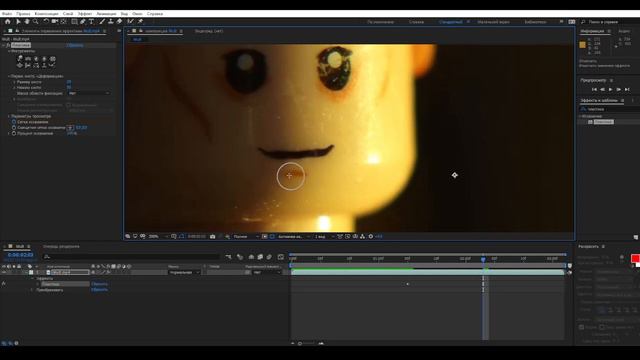Open the 1 вид view layout dropdown
The image size is (640, 360).
click(x=324, y=237)
